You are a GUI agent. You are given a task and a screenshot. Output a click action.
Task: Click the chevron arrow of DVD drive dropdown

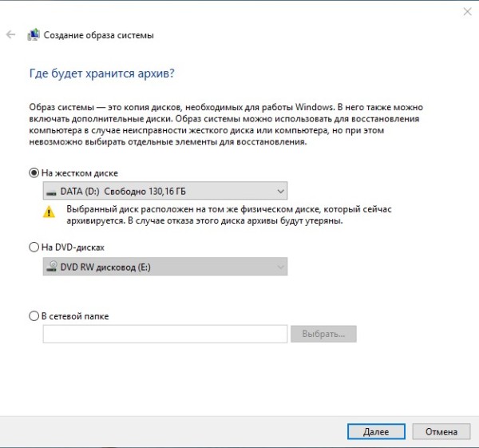coord(279,268)
